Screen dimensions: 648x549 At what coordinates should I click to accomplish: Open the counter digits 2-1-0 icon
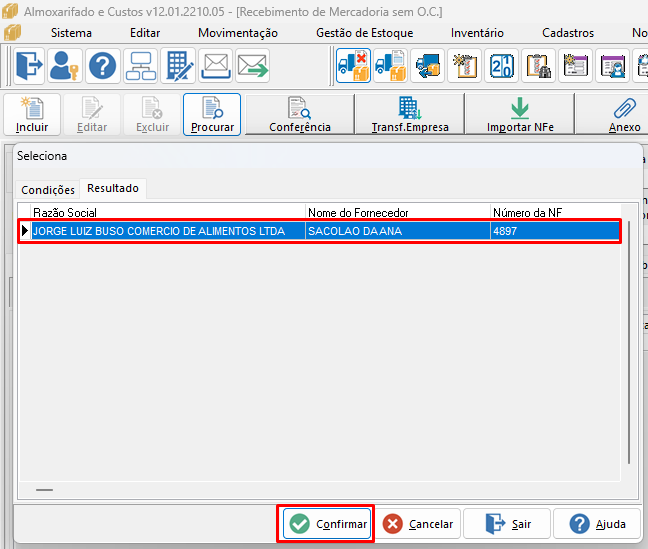coord(502,66)
